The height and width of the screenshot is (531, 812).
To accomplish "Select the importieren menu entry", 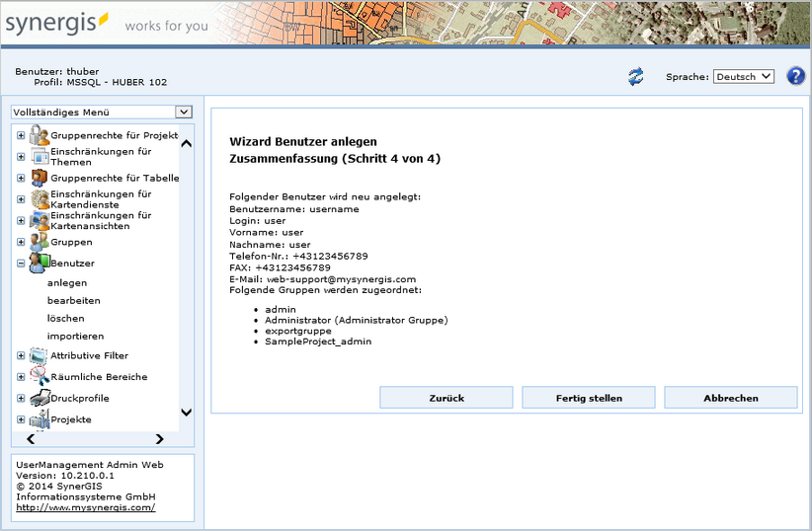I will pos(75,337).
